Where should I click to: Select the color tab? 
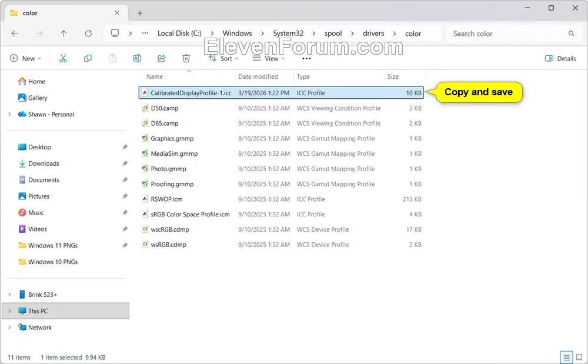click(x=67, y=13)
